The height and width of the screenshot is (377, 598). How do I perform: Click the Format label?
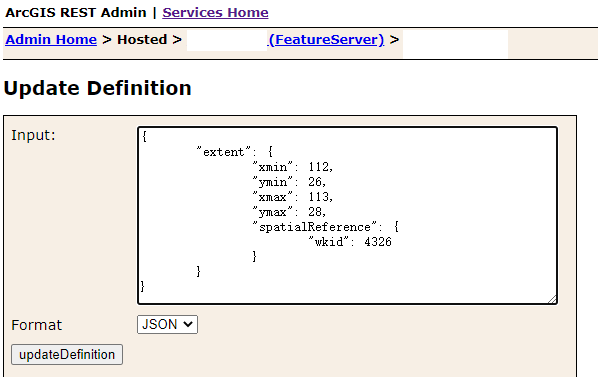[36, 325]
